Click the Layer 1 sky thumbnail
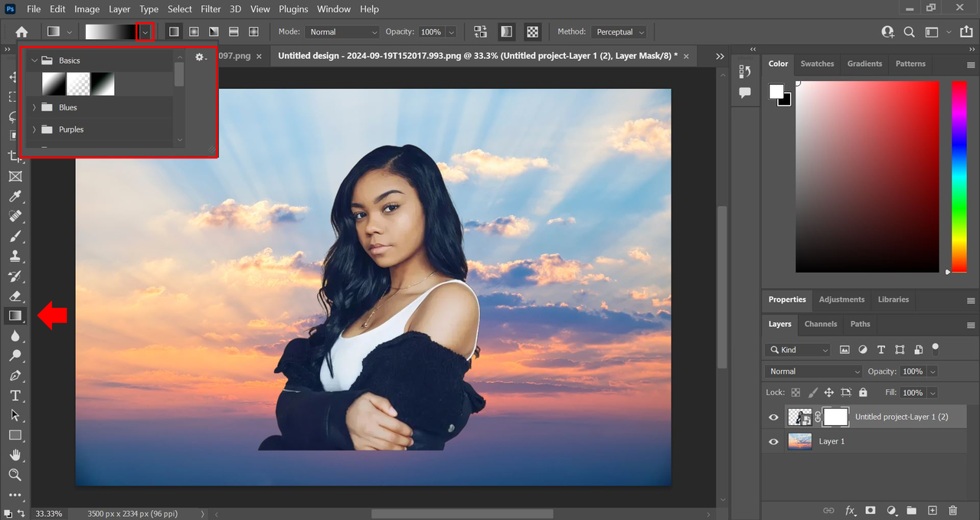Screen dimensions: 980x520 [799, 441]
